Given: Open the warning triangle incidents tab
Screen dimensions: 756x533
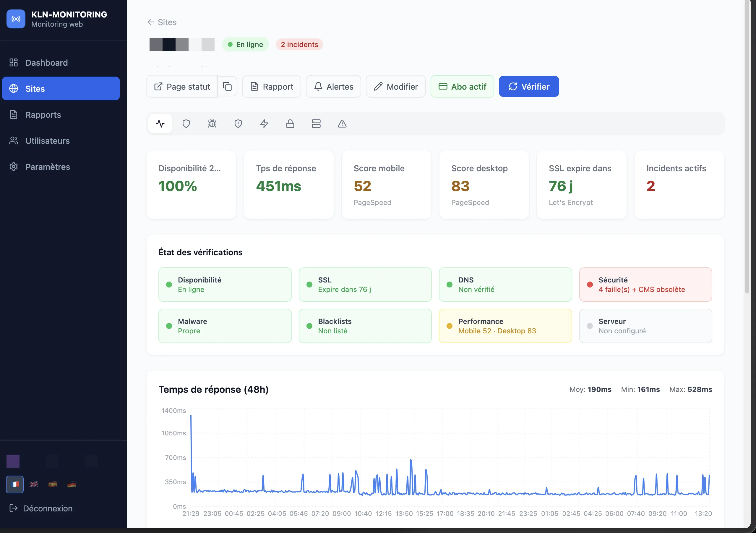Looking at the screenshot, I should [342, 124].
